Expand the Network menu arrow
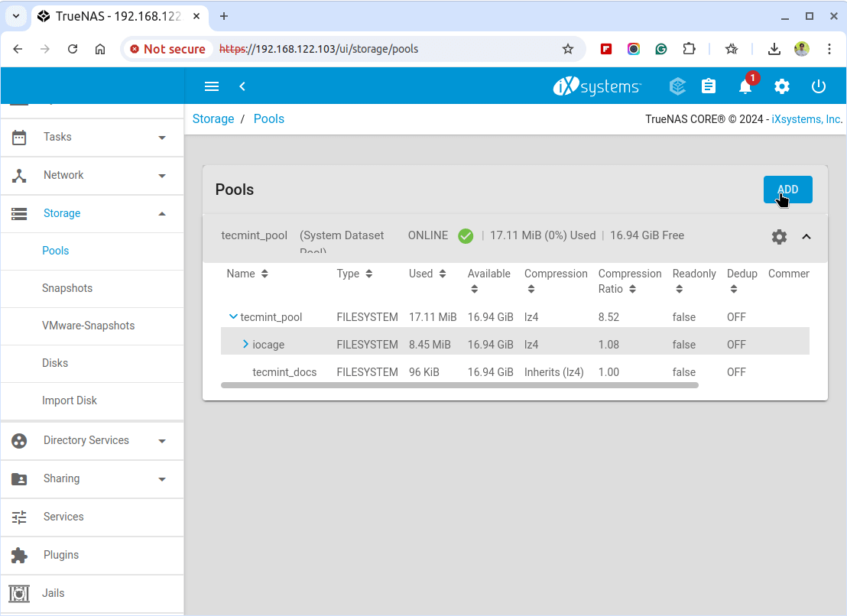The width and height of the screenshot is (847, 616). coord(162,176)
